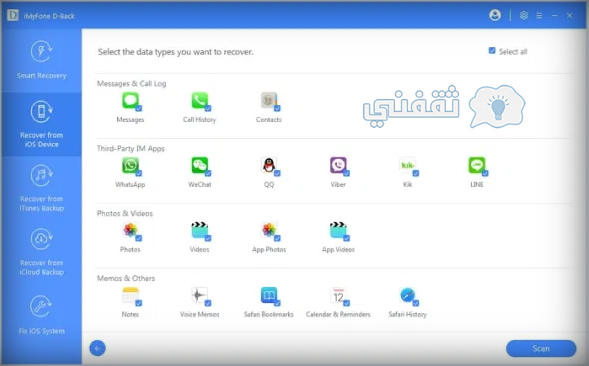Select the App Videos icon
The height and width of the screenshot is (366, 589).
pos(338,230)
